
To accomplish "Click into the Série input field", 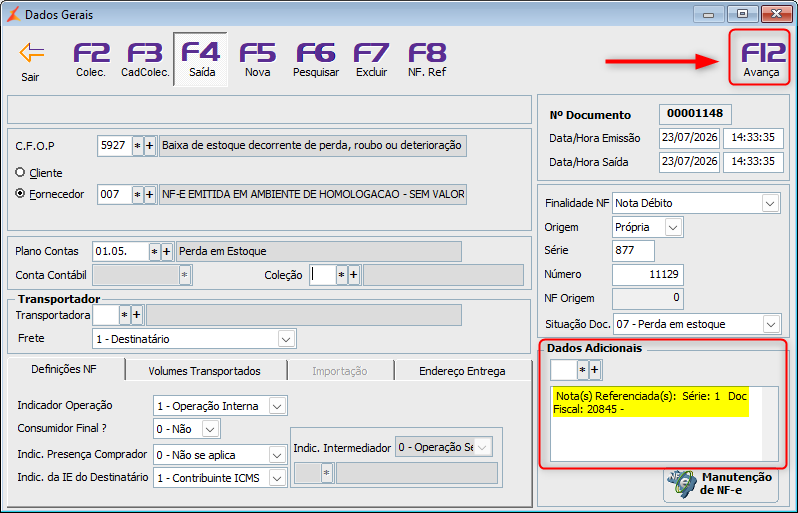I will pyautogui.click(x=633, y=250).
